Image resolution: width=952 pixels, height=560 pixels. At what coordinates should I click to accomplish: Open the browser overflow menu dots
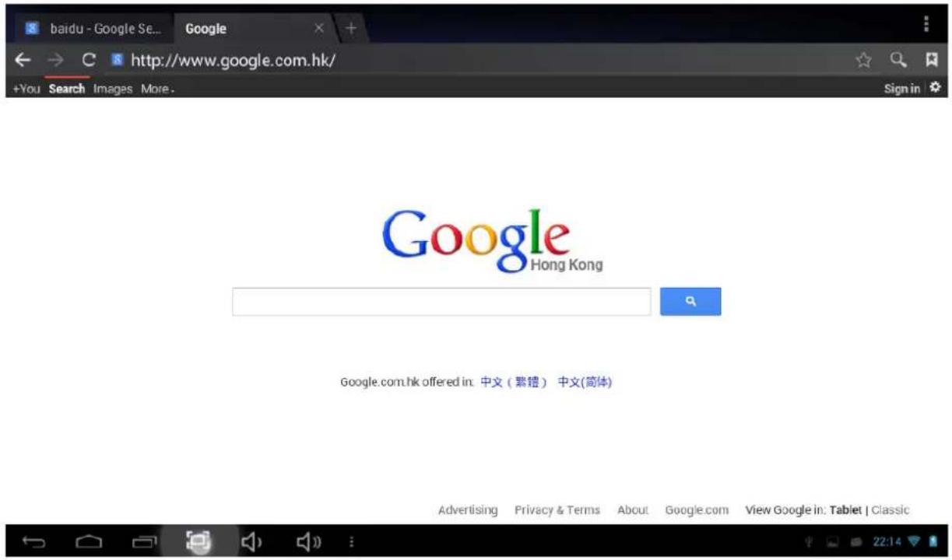click(x=926, y=25)
